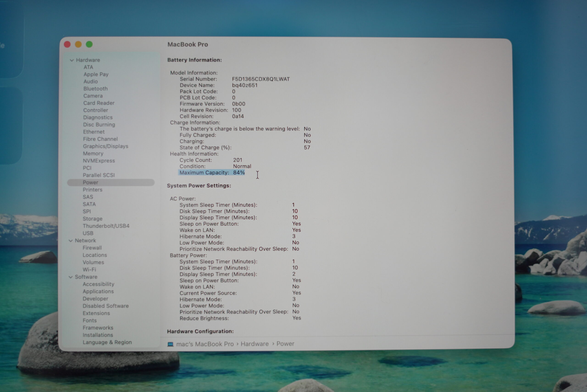Open Thunderbolt/USB4 details

coord(106,226)
